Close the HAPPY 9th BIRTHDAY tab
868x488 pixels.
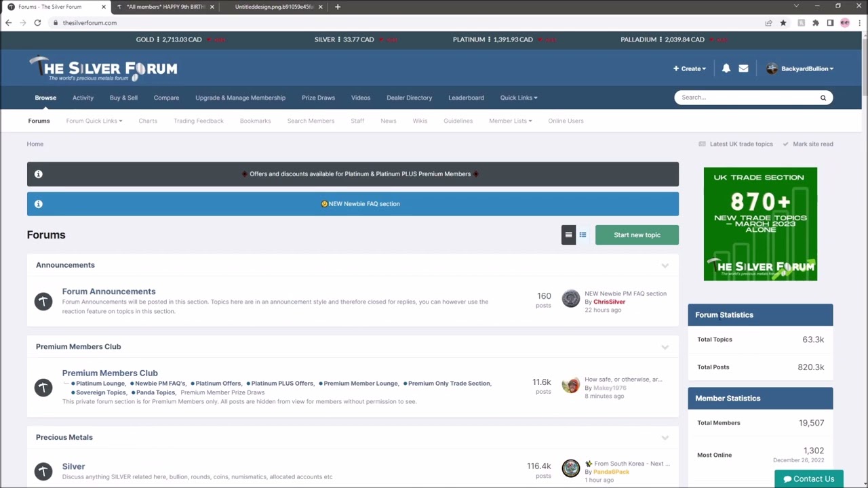pos(212,7)
